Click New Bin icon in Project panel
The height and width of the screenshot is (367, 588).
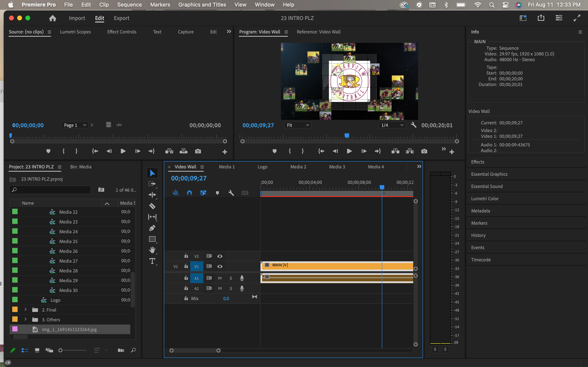(x=101, y=190)
